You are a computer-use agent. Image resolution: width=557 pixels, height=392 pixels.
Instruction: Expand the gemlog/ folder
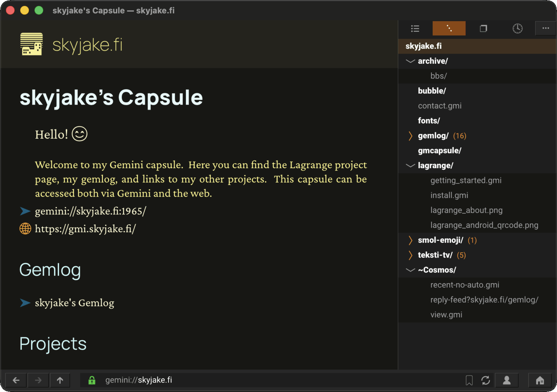[x=411, y=136]
